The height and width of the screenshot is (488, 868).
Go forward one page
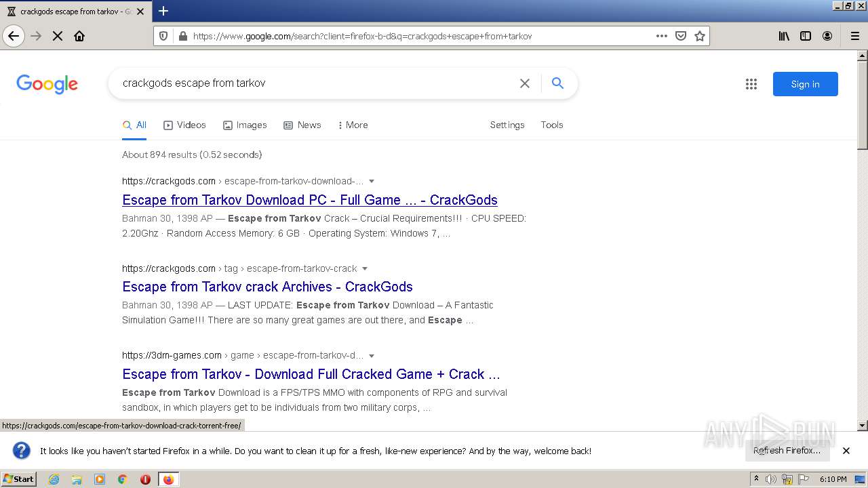[x=36, y=36]
